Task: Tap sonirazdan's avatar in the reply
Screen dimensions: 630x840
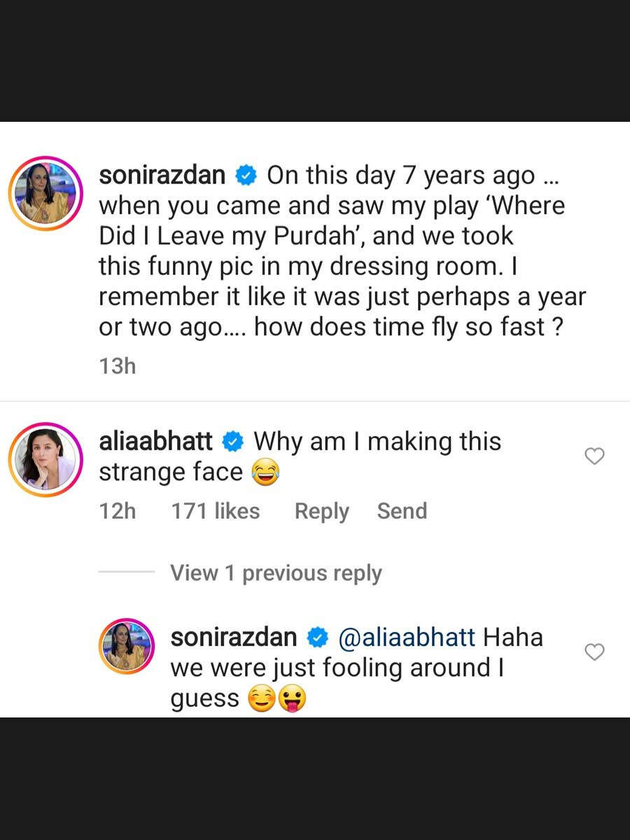Action: tap(127, 646)
